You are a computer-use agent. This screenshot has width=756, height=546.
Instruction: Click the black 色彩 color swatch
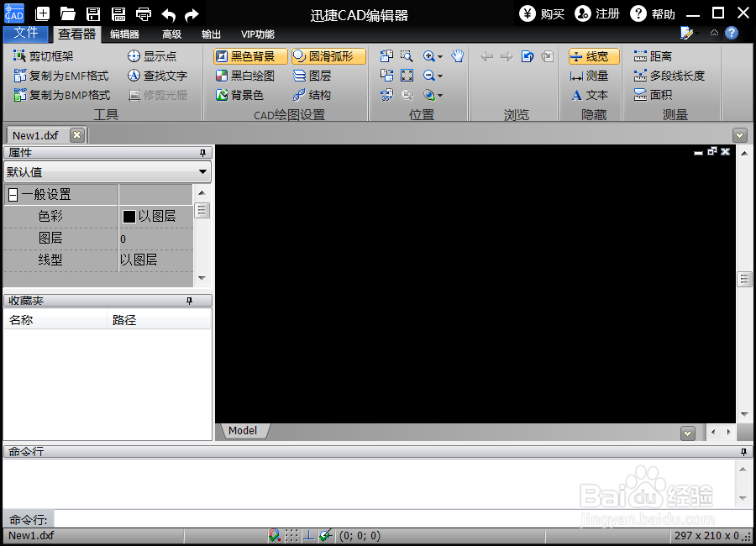point(129,216)
